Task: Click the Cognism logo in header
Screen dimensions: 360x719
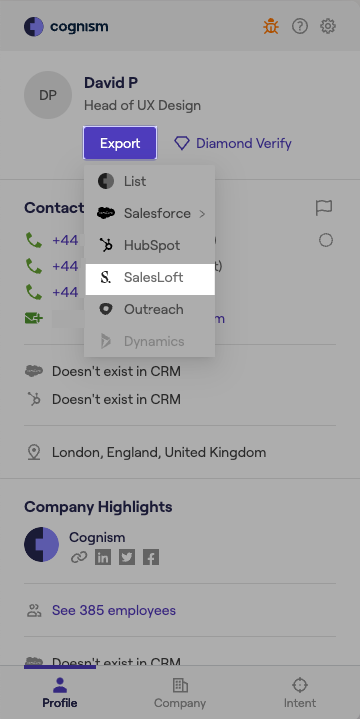Action: 66,27
